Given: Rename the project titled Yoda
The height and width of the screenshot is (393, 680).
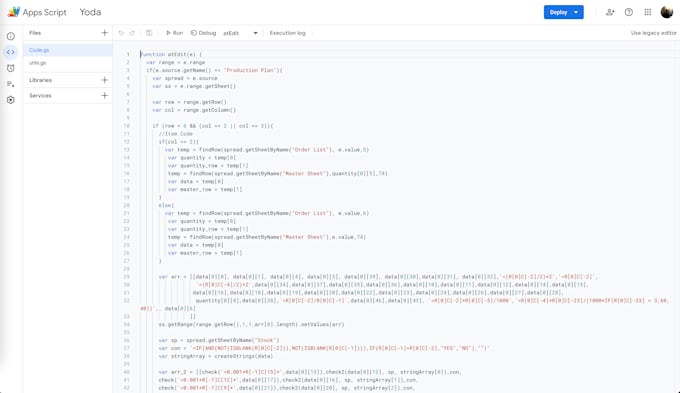Looking at the screenshot, I should [x=90, y=12].
